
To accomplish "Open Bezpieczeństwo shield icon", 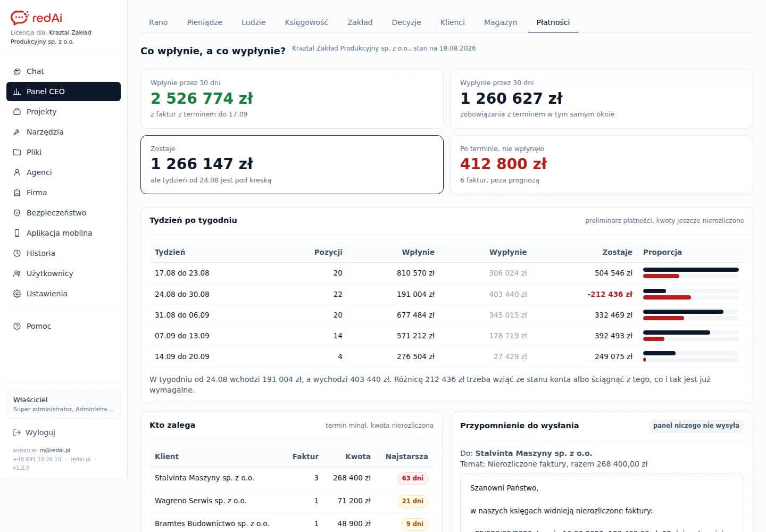I will pos(17,213).
